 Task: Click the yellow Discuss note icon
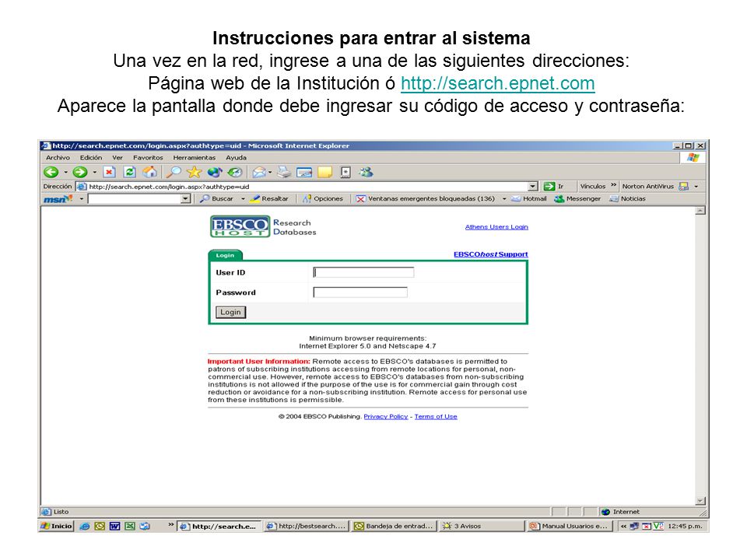pyautogui.click(x=325, y=172)
